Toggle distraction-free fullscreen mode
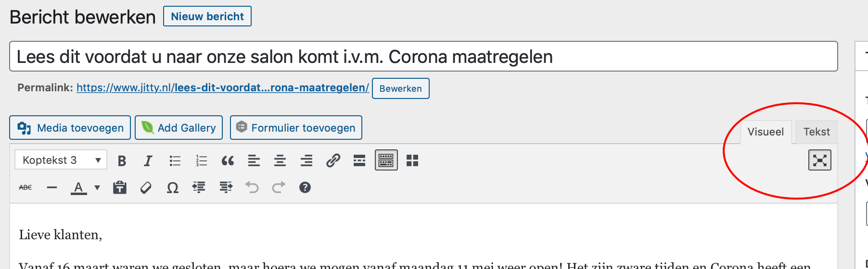The width and height of the screenshot is (868, 269). [x=820, y=160]
